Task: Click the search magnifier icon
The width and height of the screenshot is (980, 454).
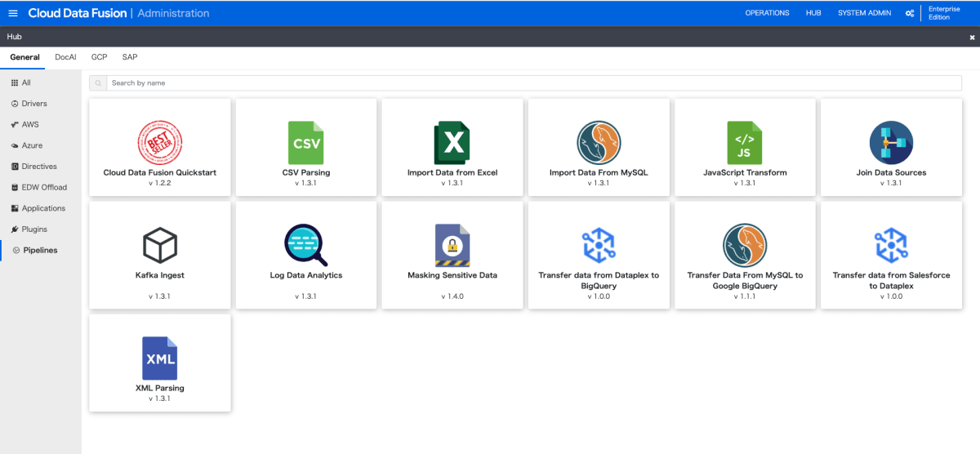Action: (x=98, y=83)
